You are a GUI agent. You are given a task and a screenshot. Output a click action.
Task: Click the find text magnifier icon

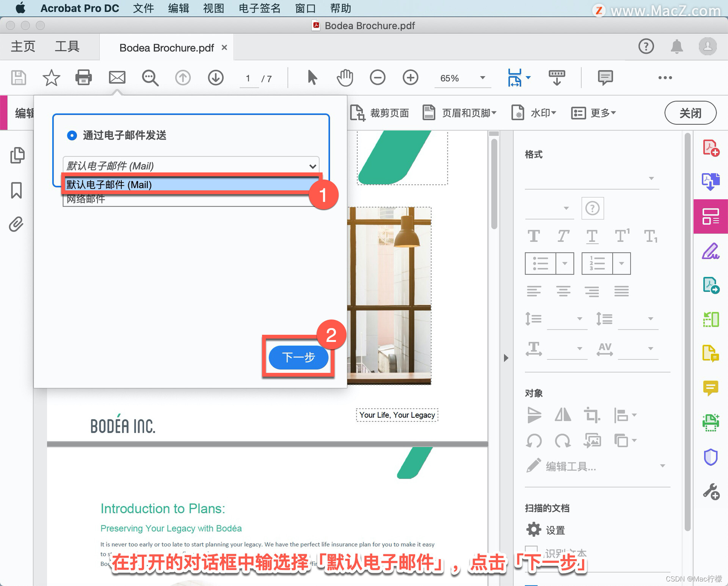(150, 78)
